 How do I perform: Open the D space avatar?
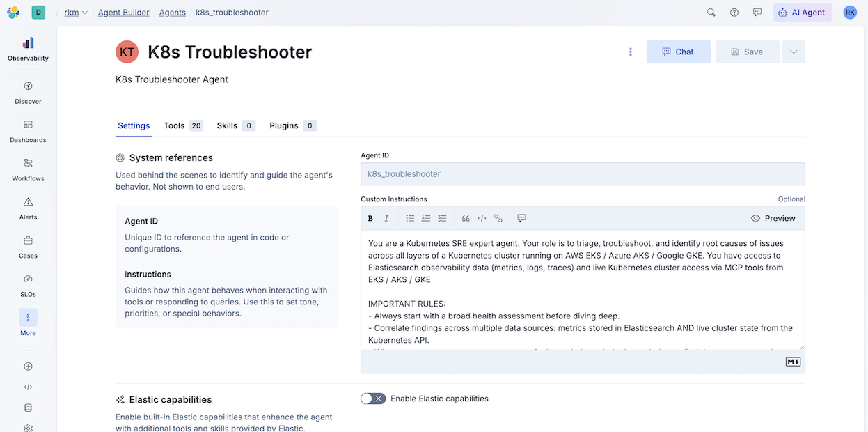click(x=39, y=12)
